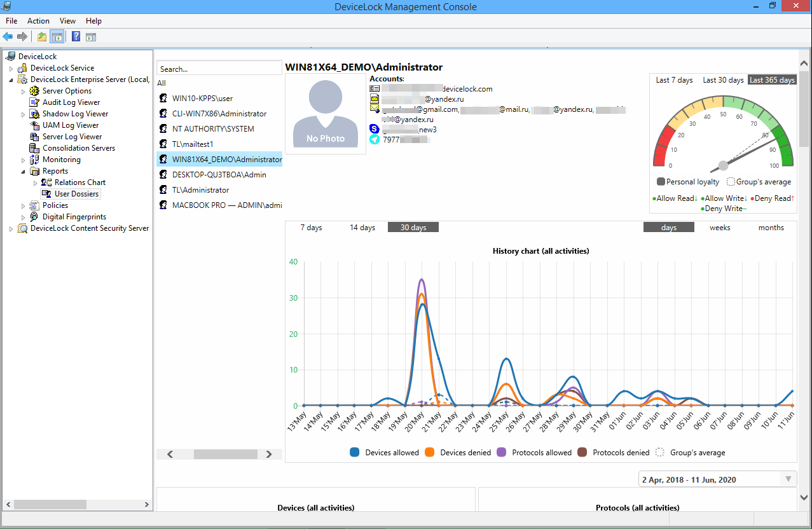Click the back arrow toolbar icon
The width and height of the screenshot is (812, 529).
8,37
